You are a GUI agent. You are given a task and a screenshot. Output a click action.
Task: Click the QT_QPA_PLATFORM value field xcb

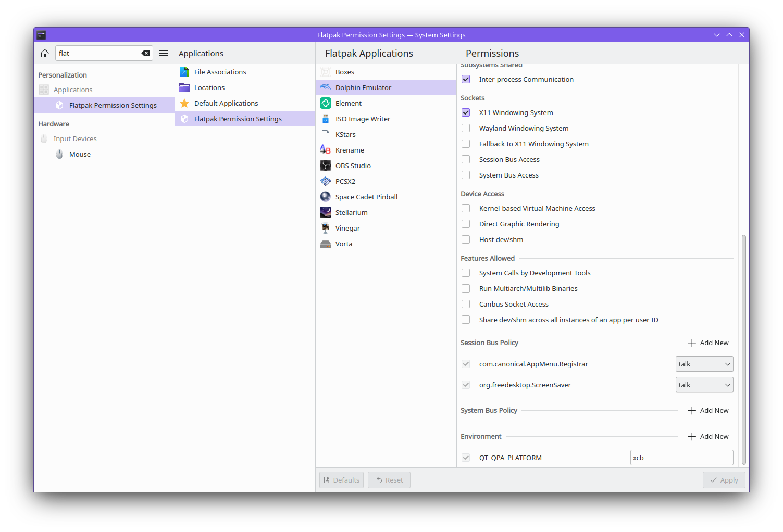pos(681,458)
